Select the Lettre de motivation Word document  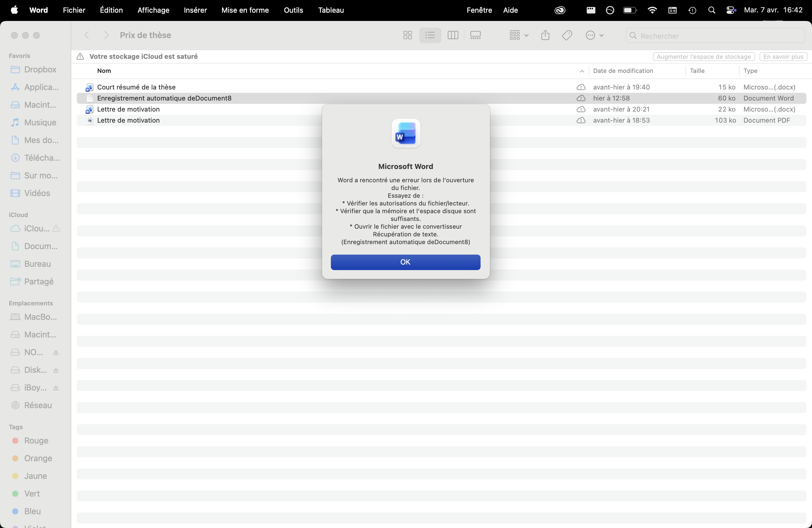(x=441, y=109)
